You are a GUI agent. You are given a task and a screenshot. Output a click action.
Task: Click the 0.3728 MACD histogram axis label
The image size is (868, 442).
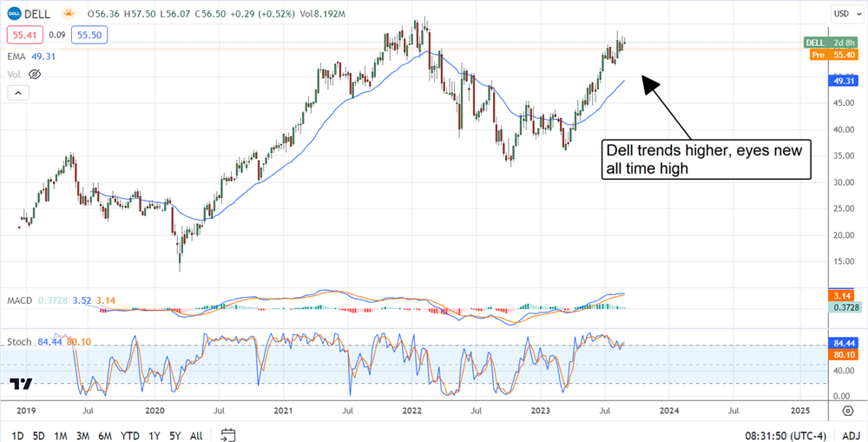(x=845, y=307)
